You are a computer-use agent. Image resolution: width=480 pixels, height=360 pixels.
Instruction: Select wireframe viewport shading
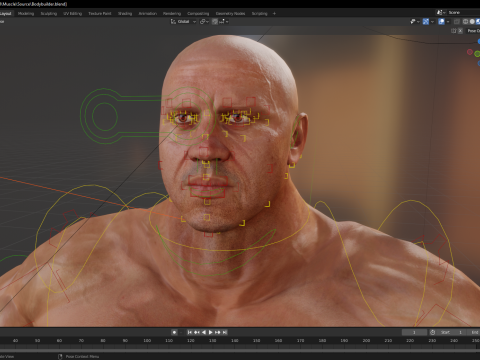(x=466, y=21)
